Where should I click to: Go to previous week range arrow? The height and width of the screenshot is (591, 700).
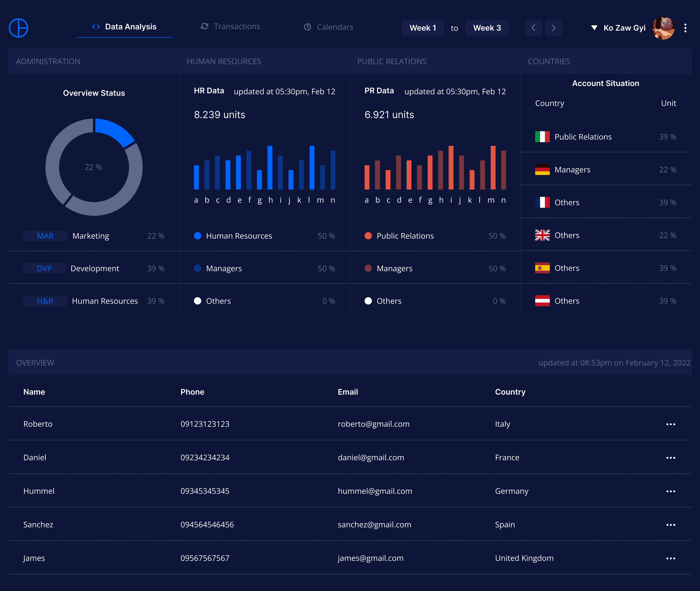point(534,28)
